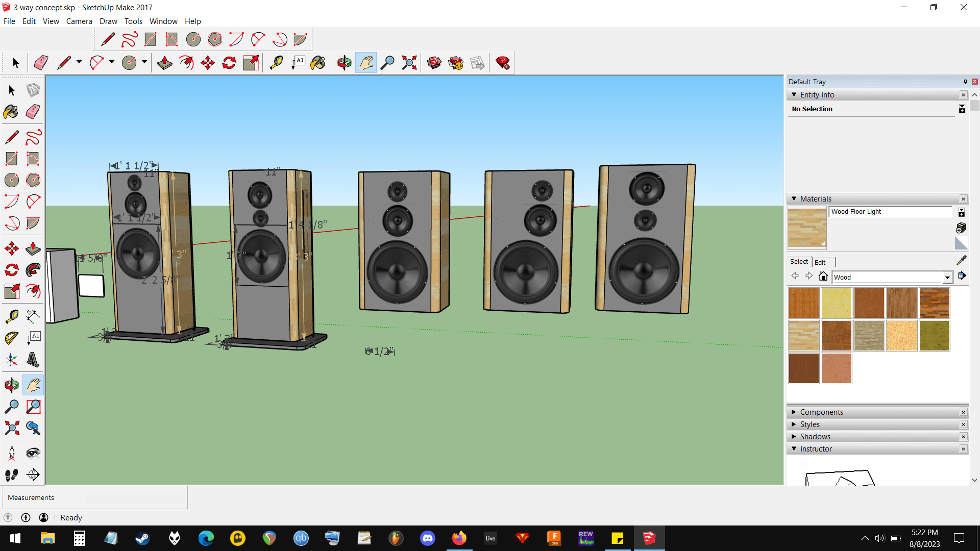The width and height of the screenshot is (980, 551).
Task: Expand the Styles panel
Action: [794, 424]
